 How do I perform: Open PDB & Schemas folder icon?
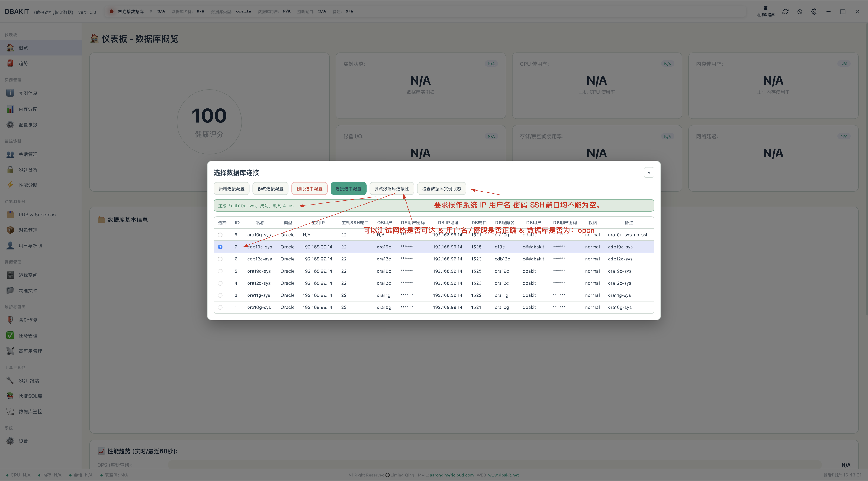[x=11, y=215]
